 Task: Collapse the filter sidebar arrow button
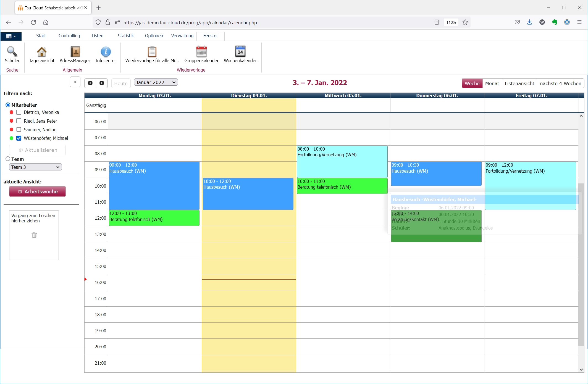click(x=75, y=82)
